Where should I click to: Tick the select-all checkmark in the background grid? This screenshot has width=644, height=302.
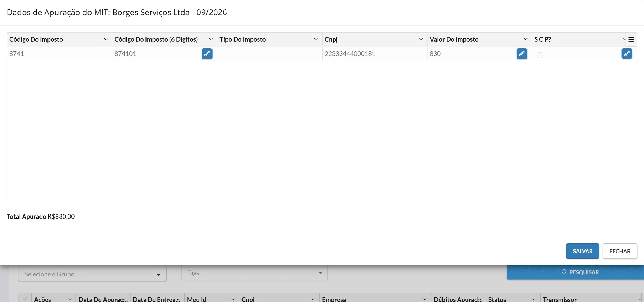tap(25, 299)
